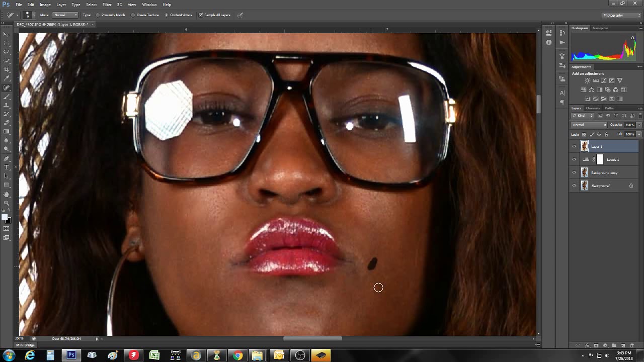This screenshot has width=644, height=362.
Task: Select the Eyedropper tool
Action: coord(7,78)
